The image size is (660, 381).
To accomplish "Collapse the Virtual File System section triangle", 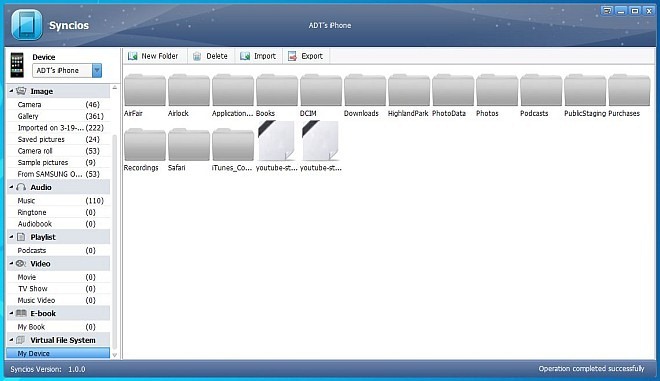I will click(x=11, y=340).
